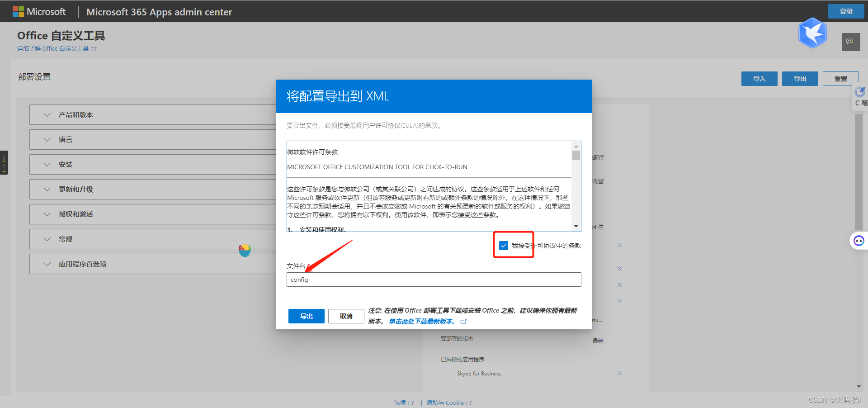The height and width of the screenshot is (408, 868).
Task: Open the feedback chat icon
Action: coord(851,42)
